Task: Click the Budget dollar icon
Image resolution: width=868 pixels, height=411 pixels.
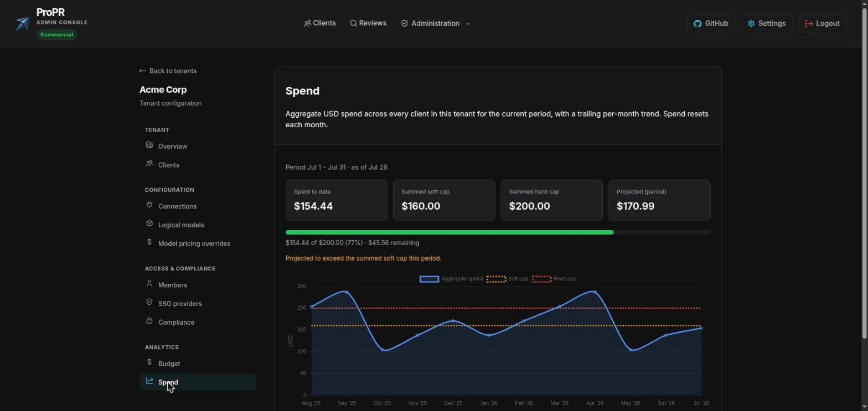Action: [149, 362]
